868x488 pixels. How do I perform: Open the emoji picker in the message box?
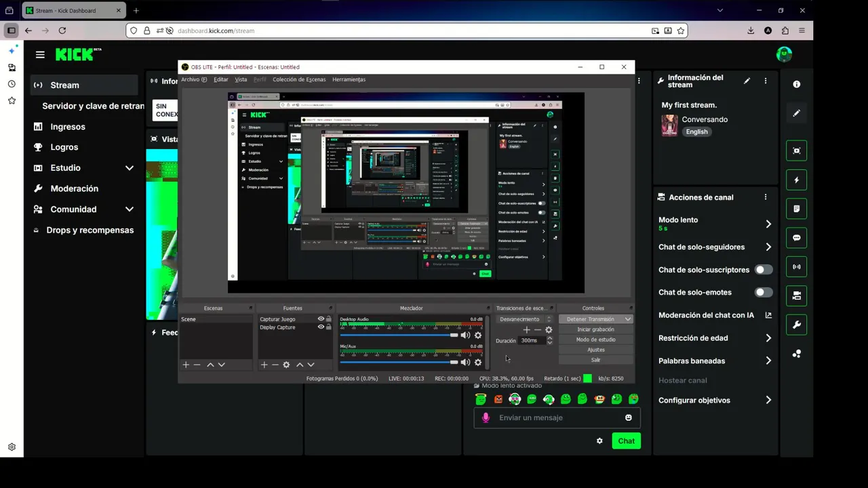click(x=629, y=418)
